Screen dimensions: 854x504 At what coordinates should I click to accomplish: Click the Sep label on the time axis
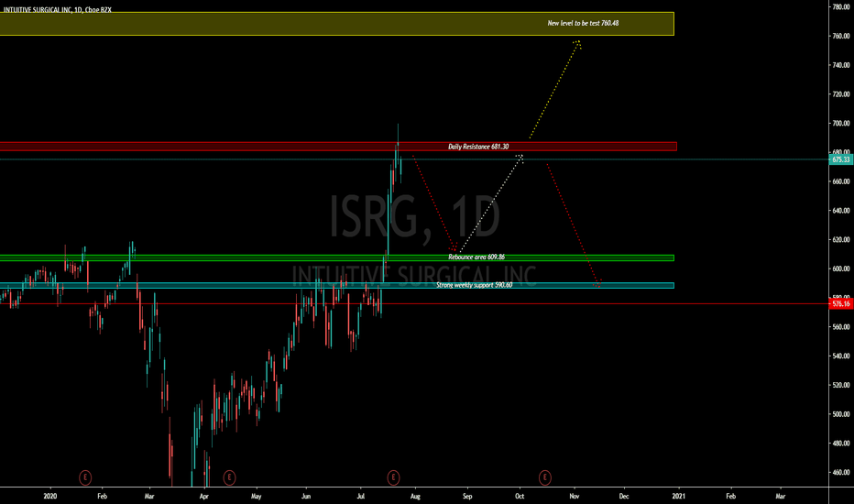point(467,497)
